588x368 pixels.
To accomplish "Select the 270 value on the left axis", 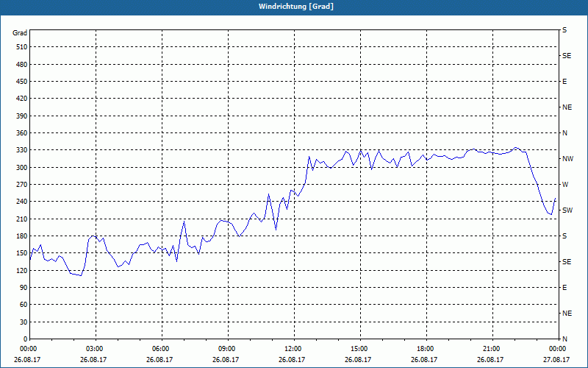I will [22, 185].
